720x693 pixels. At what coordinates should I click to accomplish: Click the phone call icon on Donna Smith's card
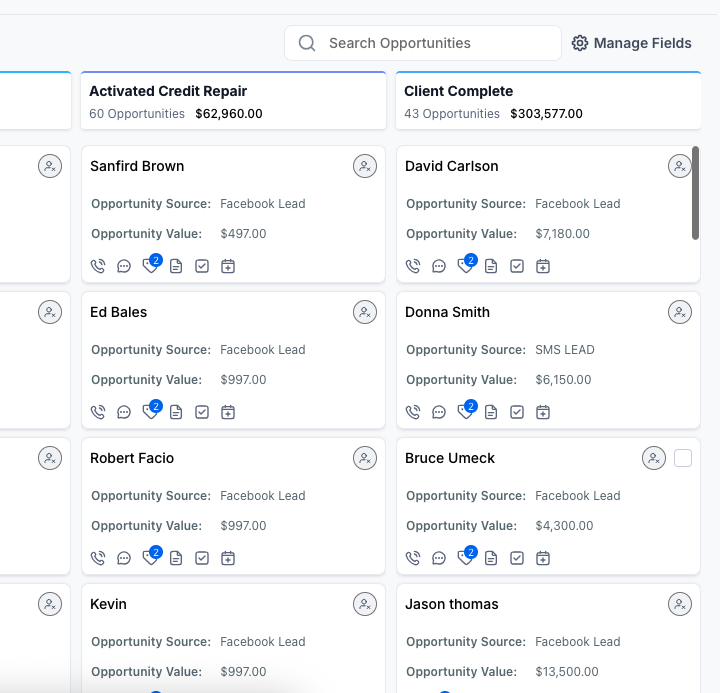click(x=413, y=412)
